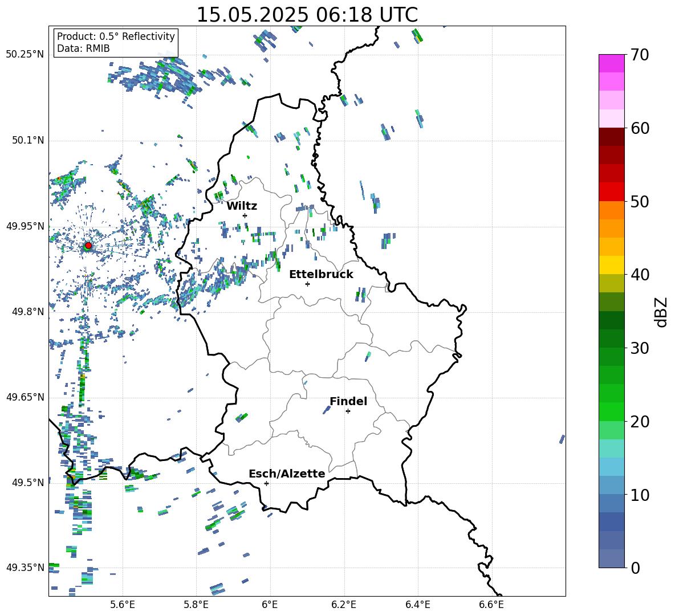Click the colorbar tick label 0
The height and width of the screenshot is (616, 675).
click(x=635, y=568)
